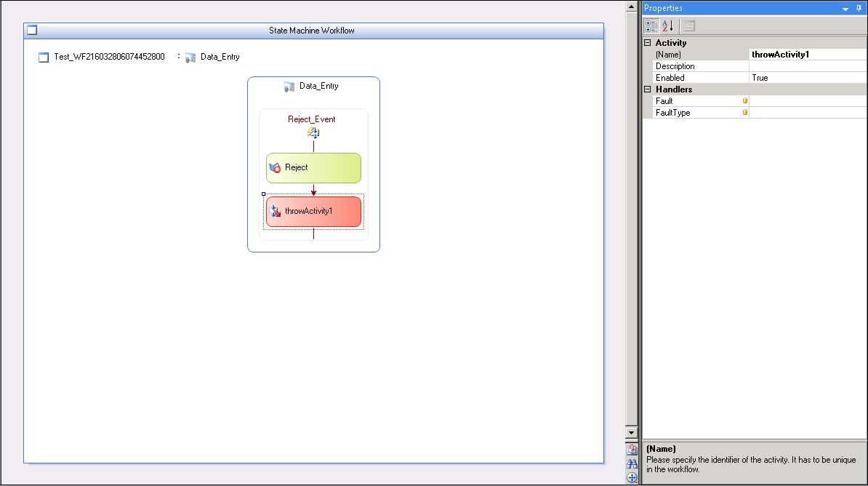Click the Fault property bind marker icon

[x=744, y=101]
